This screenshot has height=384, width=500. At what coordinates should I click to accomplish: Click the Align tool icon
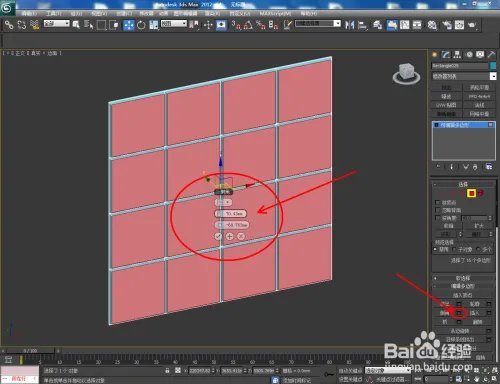point(362,25)
